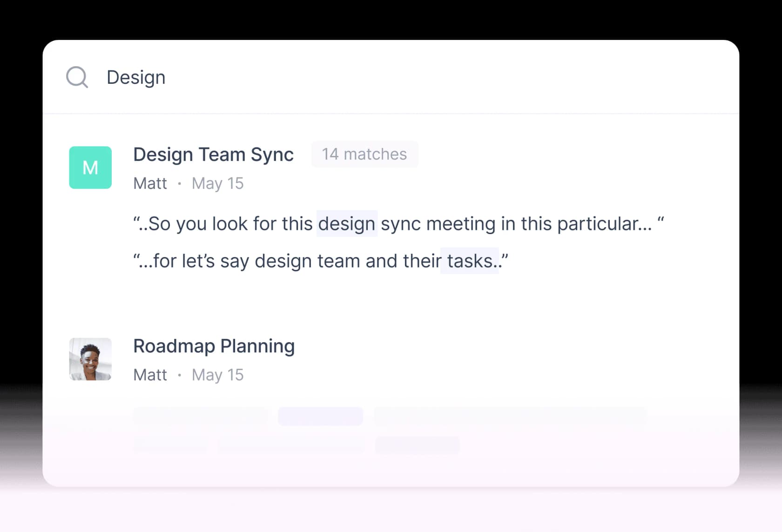Click Matt under Roadmap Planning
The image size is (782, 532).
tap(150, 375)
